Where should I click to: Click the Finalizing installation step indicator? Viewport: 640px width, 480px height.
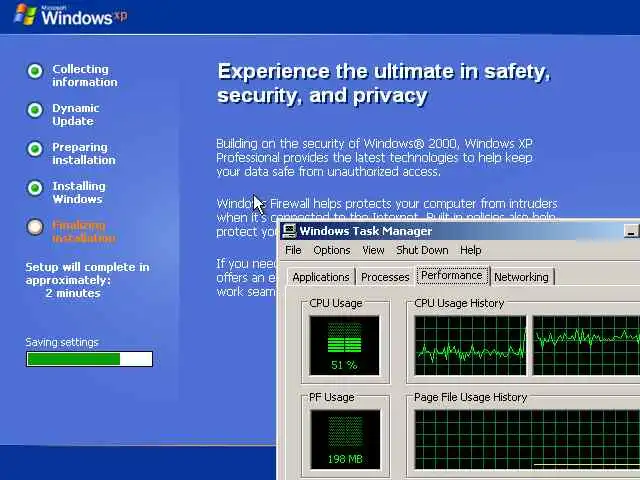coord(35,227)
